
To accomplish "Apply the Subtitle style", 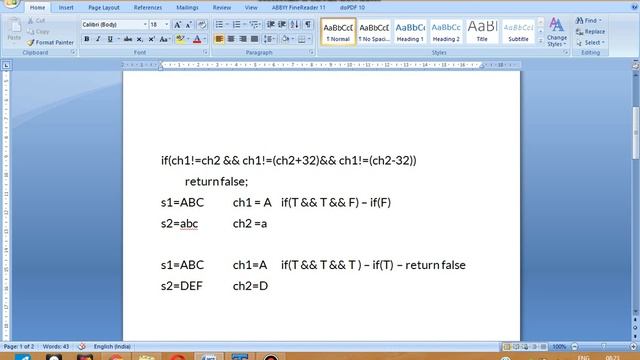I will [x=518, y=31].
